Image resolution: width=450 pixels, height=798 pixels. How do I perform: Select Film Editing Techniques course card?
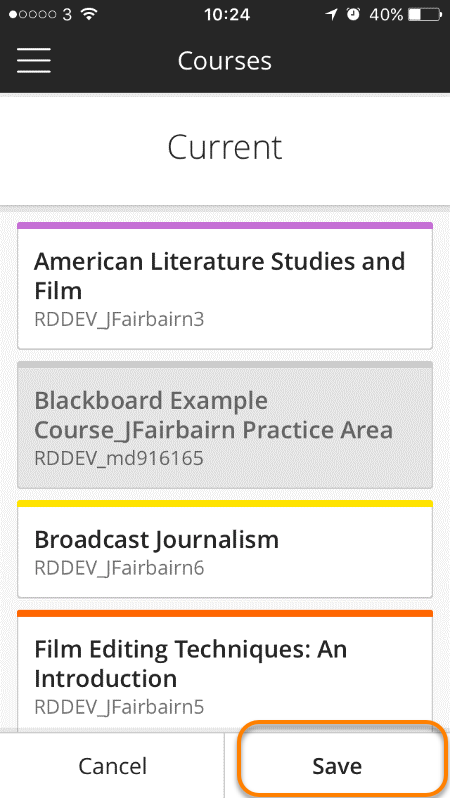pos(225,671)
